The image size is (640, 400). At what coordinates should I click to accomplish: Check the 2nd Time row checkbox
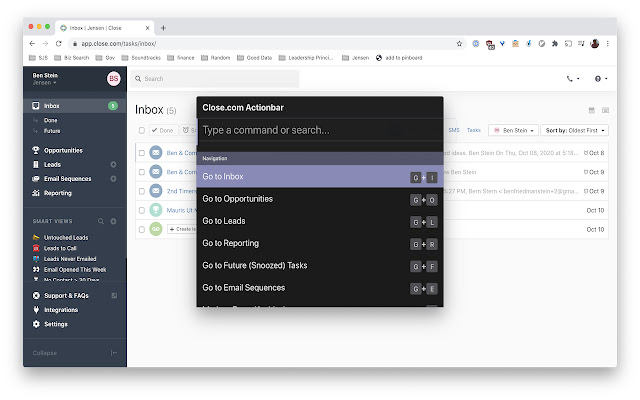[x=142, y=191]
